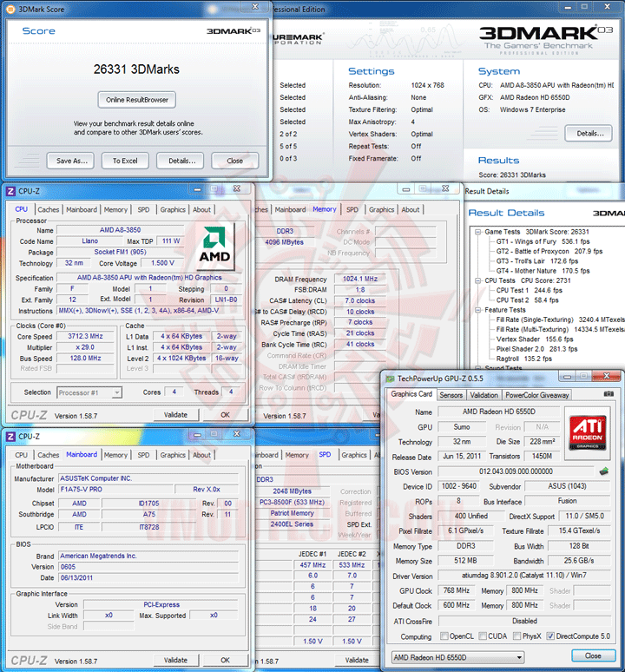
Task: Select CPU Test 1 result row
Action: point(529,291)
